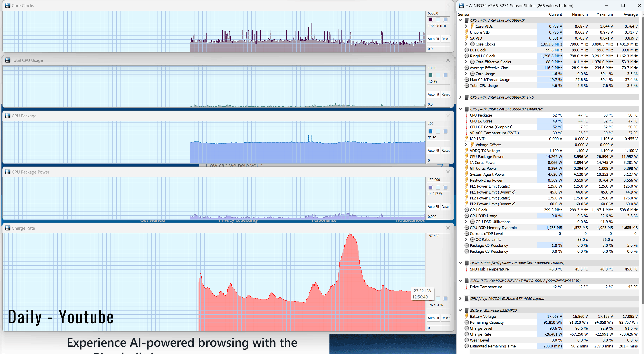644x354 pixels.
Task: Click the Average column header
Action: (x=630, y=14)
